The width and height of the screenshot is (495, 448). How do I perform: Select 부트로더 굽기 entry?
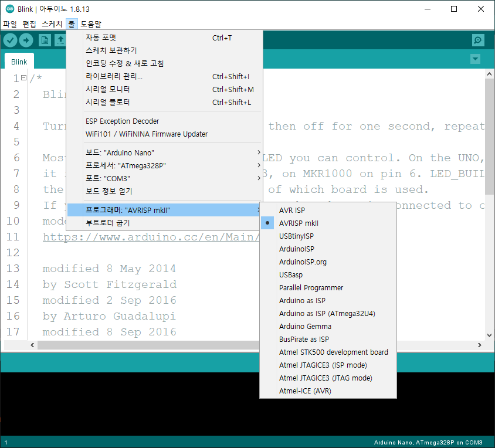pyautogui.click(x=164, y=223)
